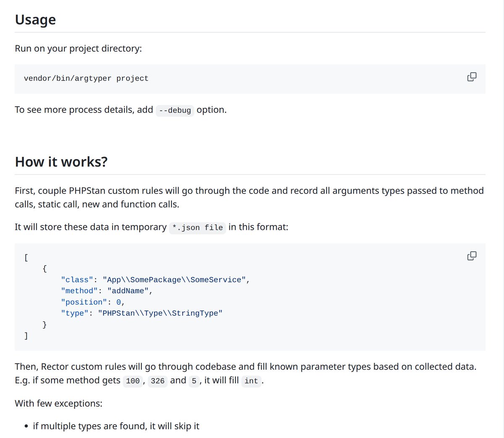
Task: Click the inline code value 100
Action: 133,381
